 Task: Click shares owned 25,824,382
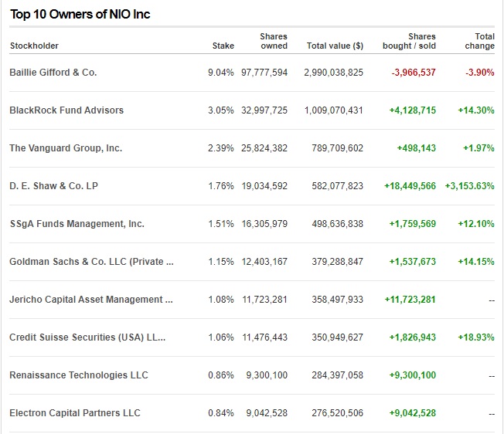pos(264,148)
